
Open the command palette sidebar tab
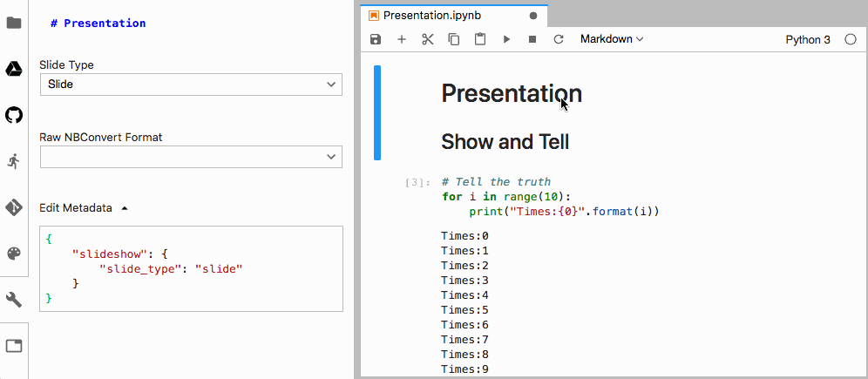click(x=14, y=254)
